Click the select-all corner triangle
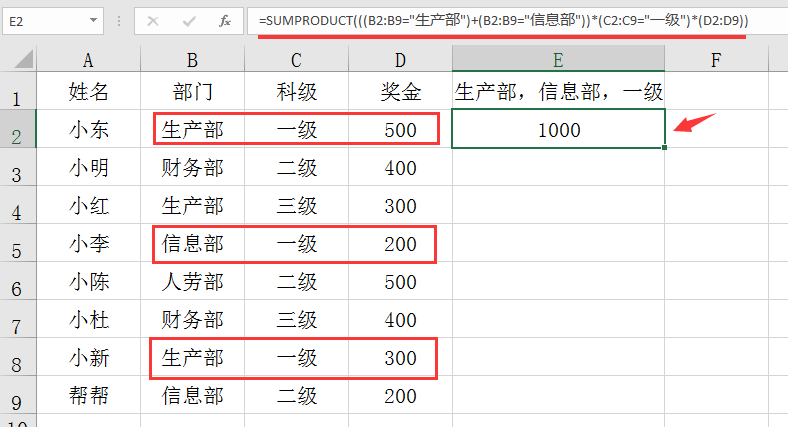The width and height of the screenshot is (788, 427). tap(24, 59)
